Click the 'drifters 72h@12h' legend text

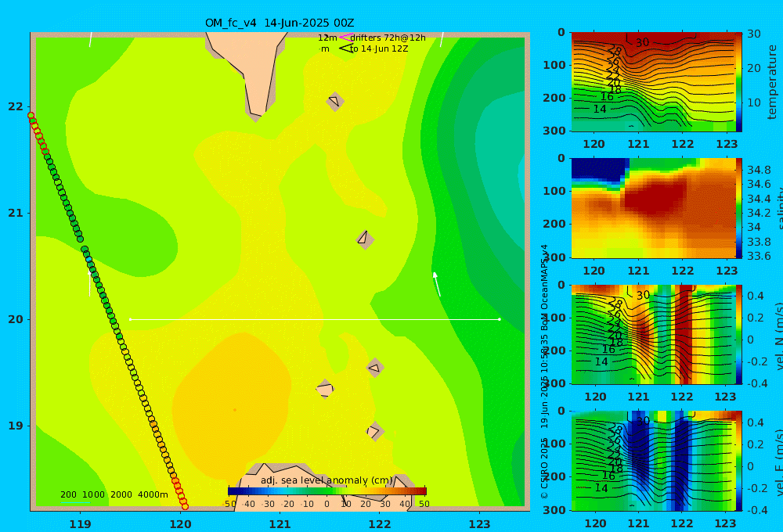pos(388,38)
